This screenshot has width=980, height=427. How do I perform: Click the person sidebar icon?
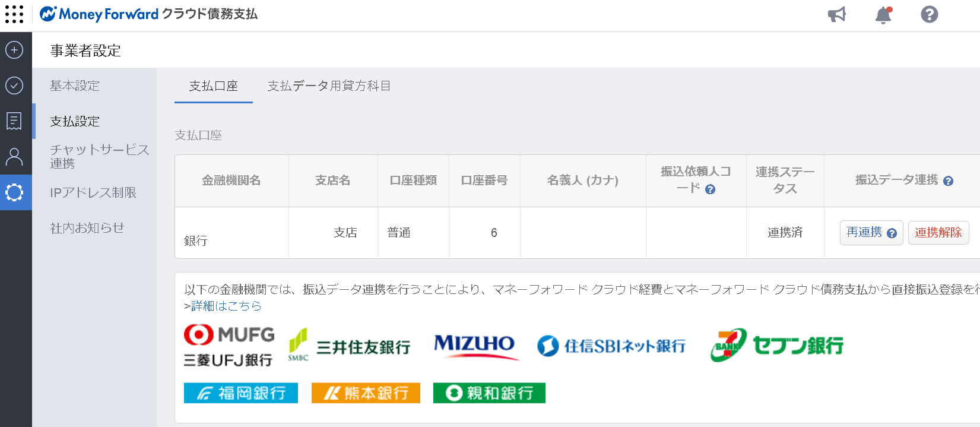click(x=14, y=157)
